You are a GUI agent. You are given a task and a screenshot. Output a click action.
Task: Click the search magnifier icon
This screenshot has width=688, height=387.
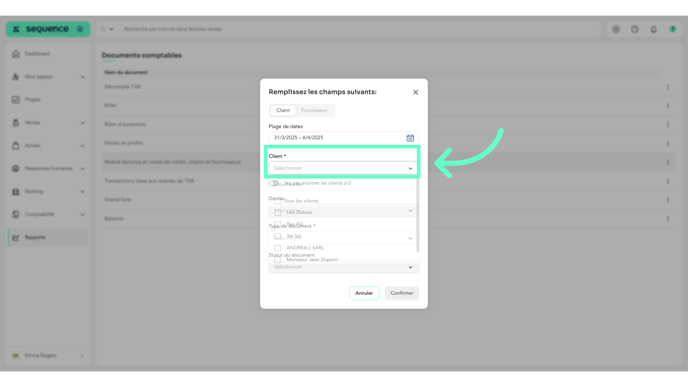pos(102,29)
